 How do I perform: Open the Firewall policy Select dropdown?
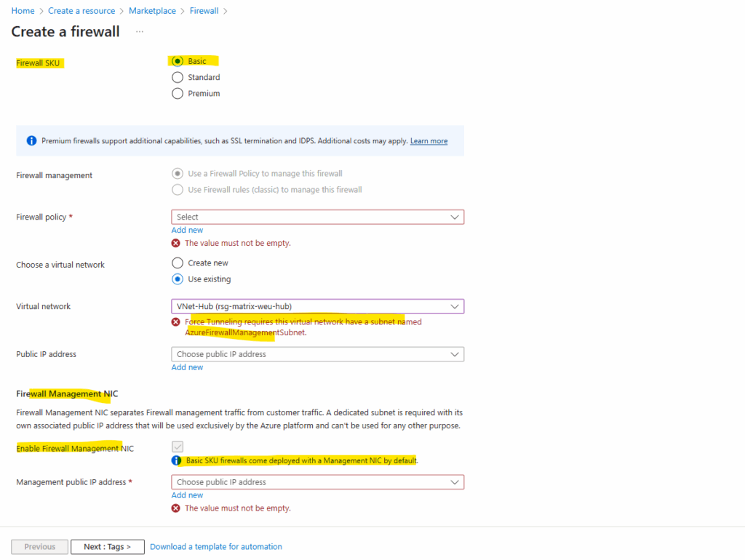[317, 217]
